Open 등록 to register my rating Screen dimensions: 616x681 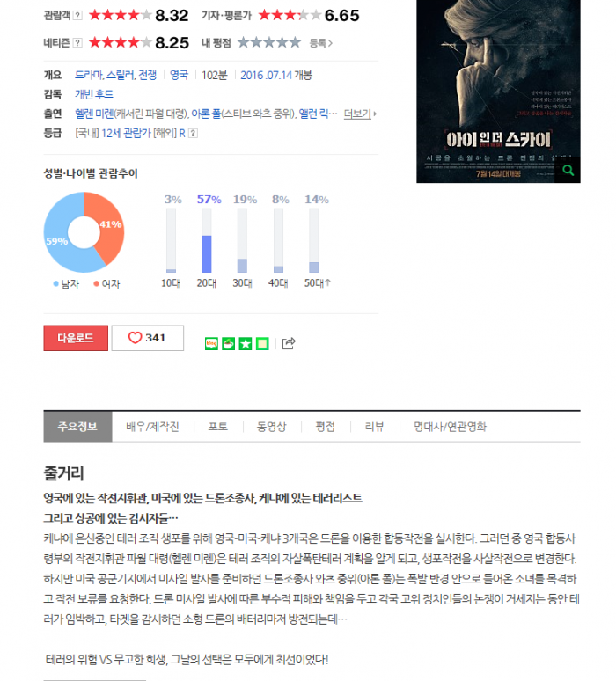click(320, 43)
